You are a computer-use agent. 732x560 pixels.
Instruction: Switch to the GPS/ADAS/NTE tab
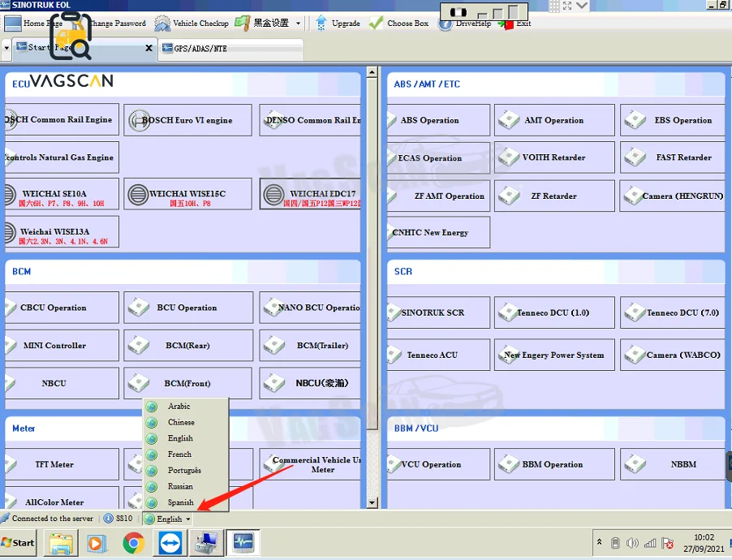point(200,49)
